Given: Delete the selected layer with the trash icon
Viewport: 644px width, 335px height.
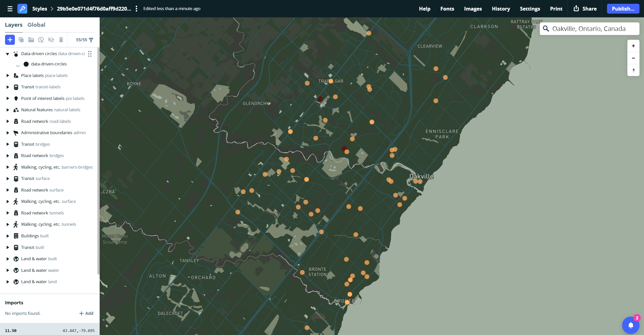Looking at the screenshot, I should [x=61, y=40].
